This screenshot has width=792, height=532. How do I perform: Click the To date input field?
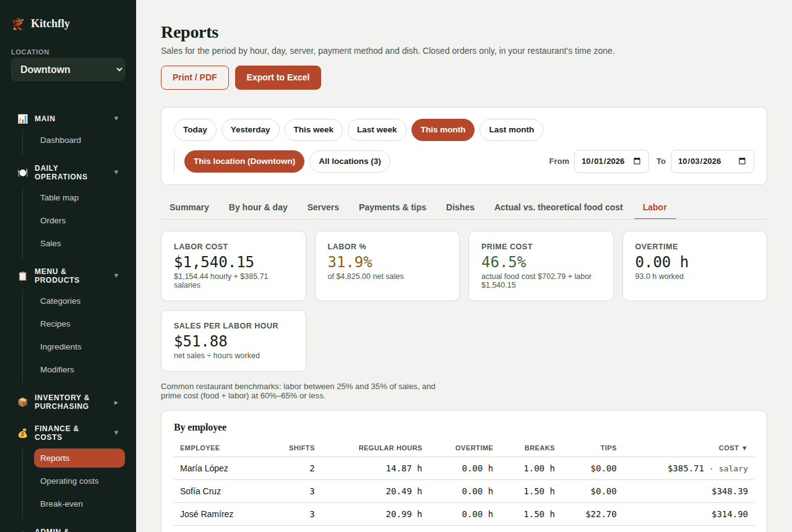pos(712,161)
